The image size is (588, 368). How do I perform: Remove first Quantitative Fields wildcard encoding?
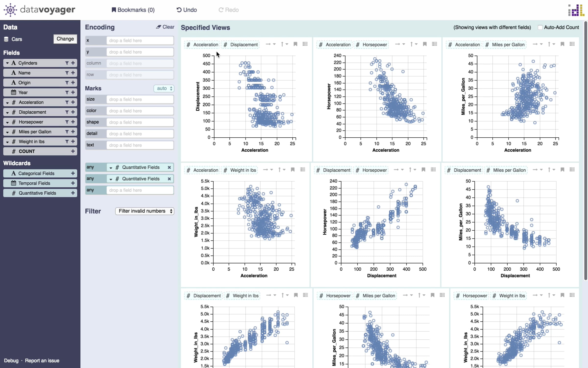tap(169, 167)
